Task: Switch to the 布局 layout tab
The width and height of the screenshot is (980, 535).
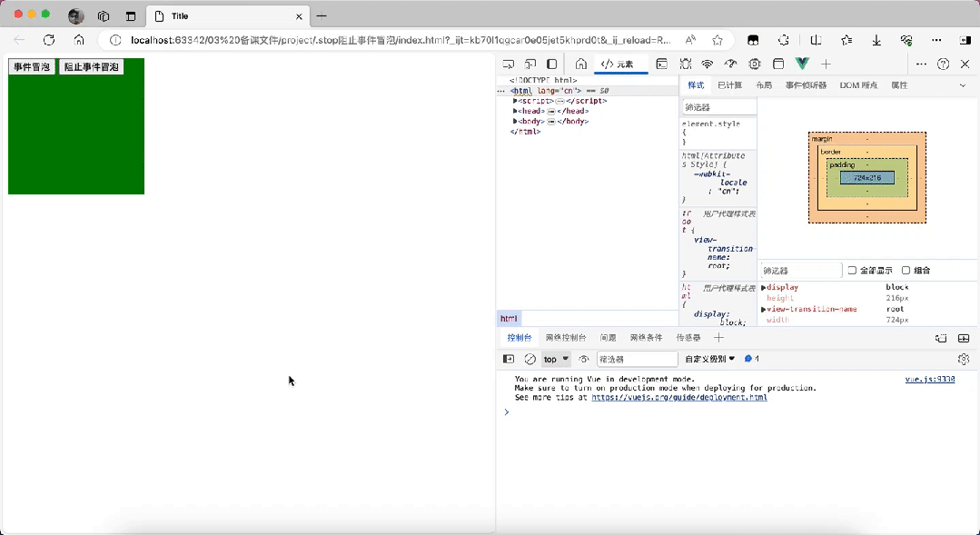Action: point(764,85)
